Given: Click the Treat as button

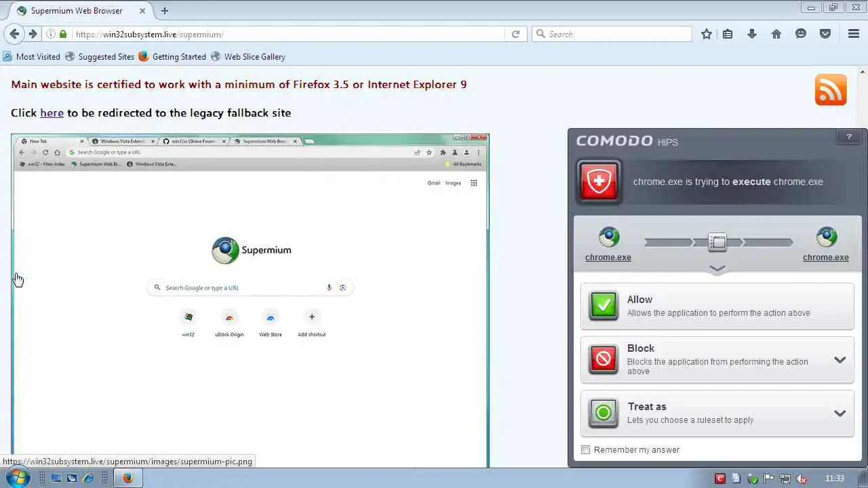Looking at the screenshot, I should pyautogui.click(x=717, y=413).
